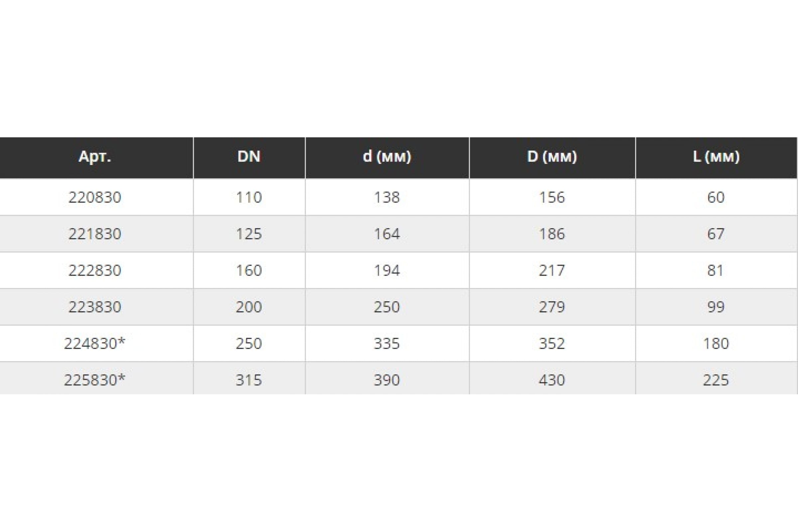
Task: Select D value 430
Action: click(x=552, y=380)
